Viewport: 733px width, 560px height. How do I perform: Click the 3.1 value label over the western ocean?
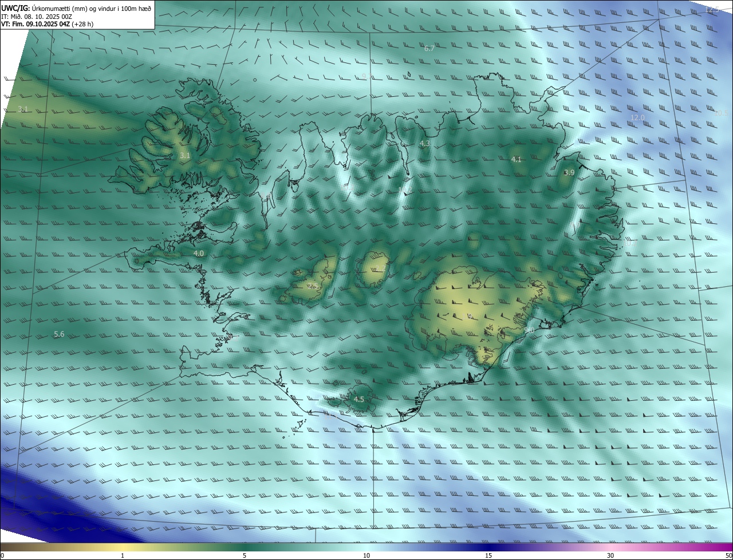pos(23,109)
